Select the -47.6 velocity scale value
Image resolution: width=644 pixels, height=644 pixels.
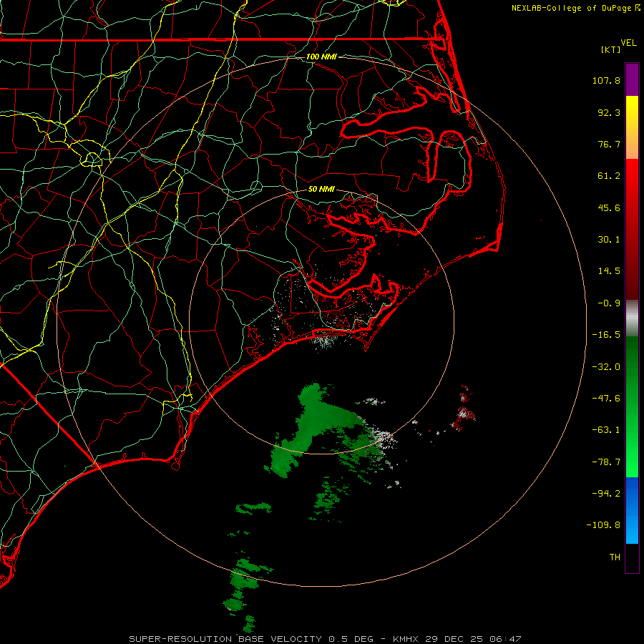point(606,399)
